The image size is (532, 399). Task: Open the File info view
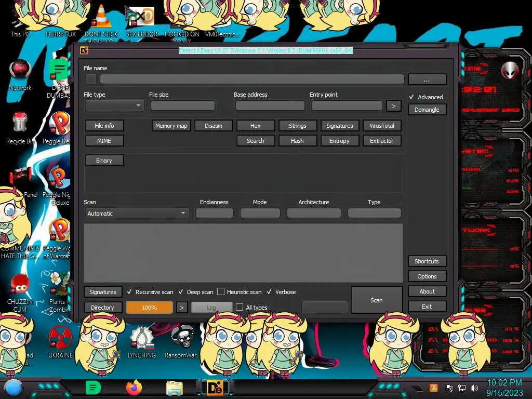point(104,126)
